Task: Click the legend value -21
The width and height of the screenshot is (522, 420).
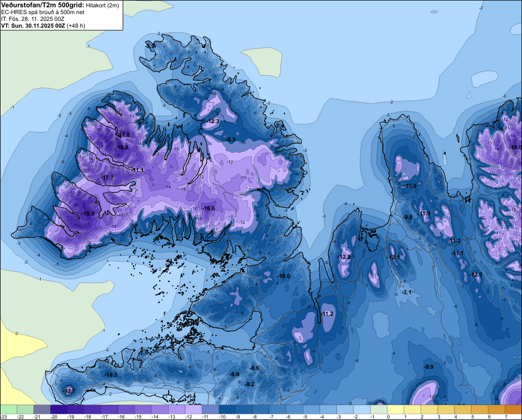Action: 37,417
